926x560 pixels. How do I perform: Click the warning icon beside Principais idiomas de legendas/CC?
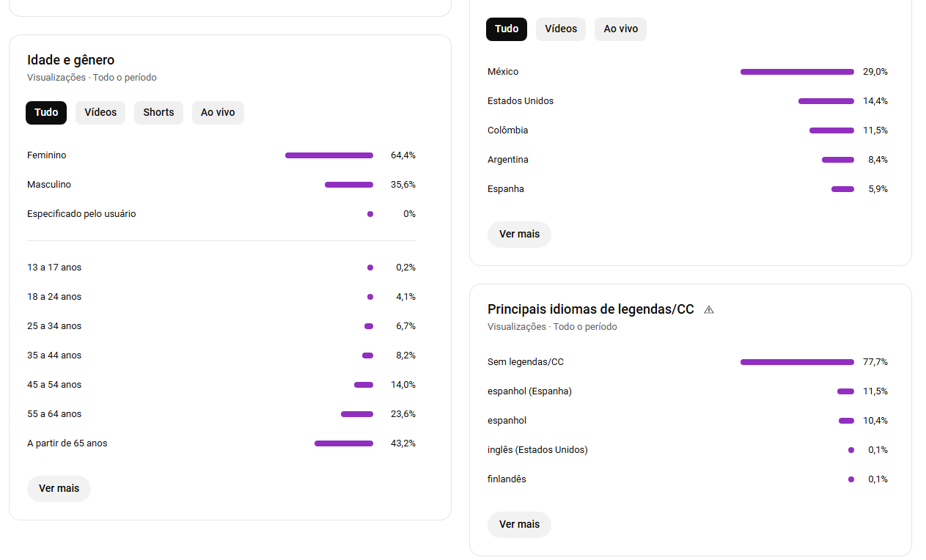709,309
